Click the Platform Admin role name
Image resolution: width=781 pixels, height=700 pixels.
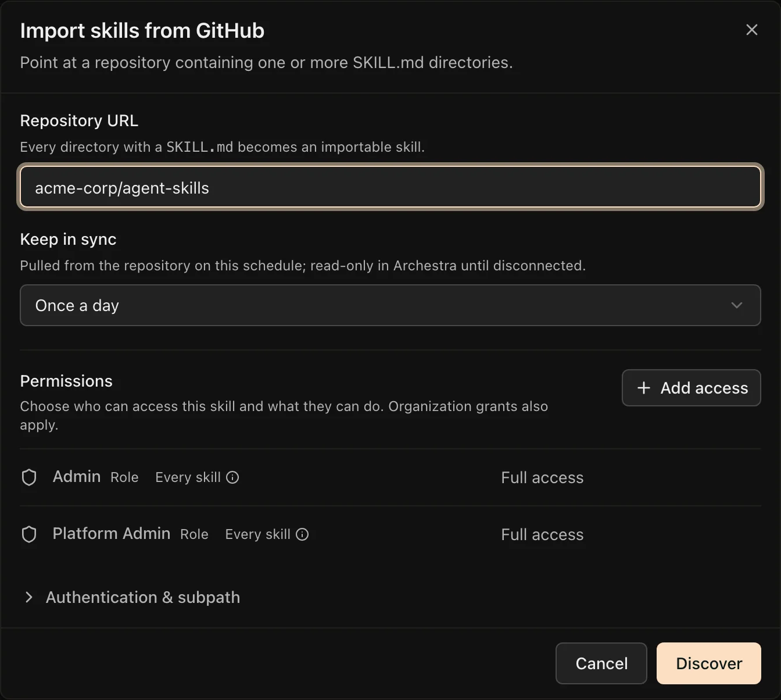click(x=112, y=534)
